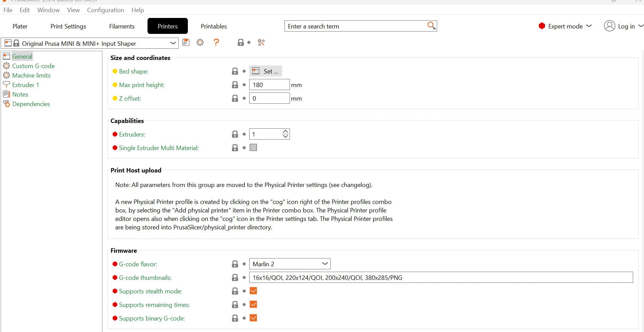Switch to the Printables tab

point(214,26)
